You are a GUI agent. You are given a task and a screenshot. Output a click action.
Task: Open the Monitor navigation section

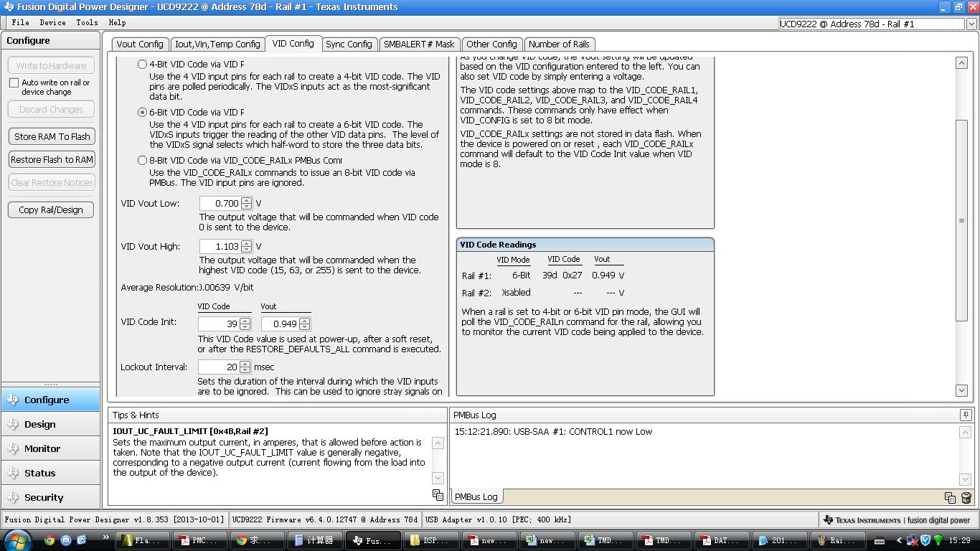(51, 448)
